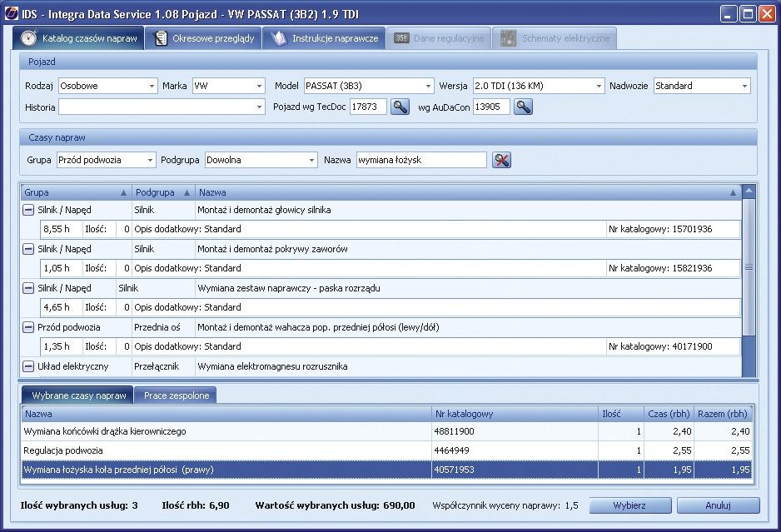Select the Wymiana łożyska koła przedniej półosi row

click(x=387, y=470)
